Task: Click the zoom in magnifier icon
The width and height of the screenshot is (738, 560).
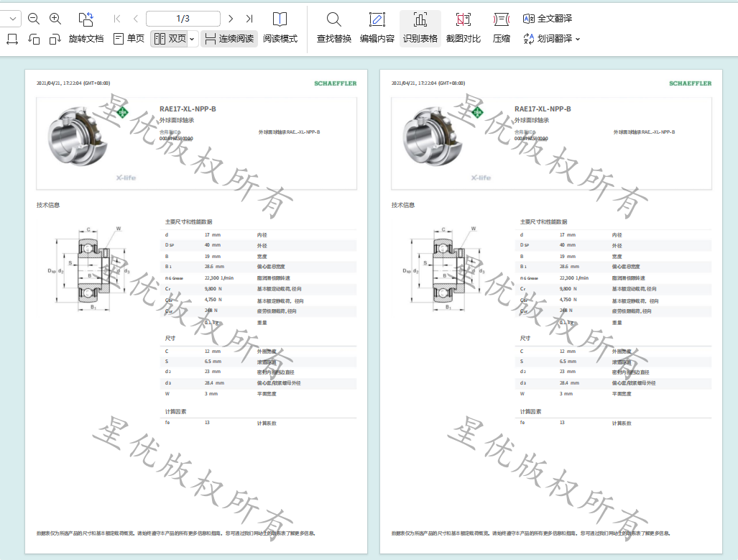Action: [x=55, y=19]
